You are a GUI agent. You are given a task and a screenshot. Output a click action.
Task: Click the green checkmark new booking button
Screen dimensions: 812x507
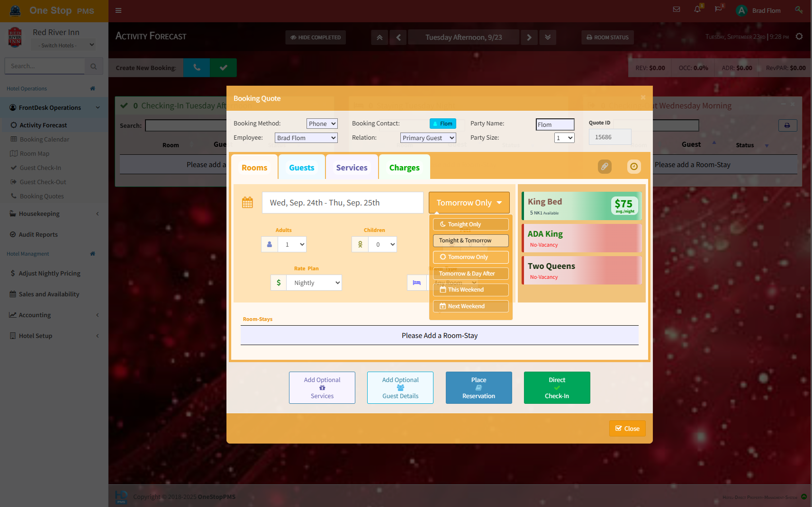pyautogui.click(x=224, y=68)
